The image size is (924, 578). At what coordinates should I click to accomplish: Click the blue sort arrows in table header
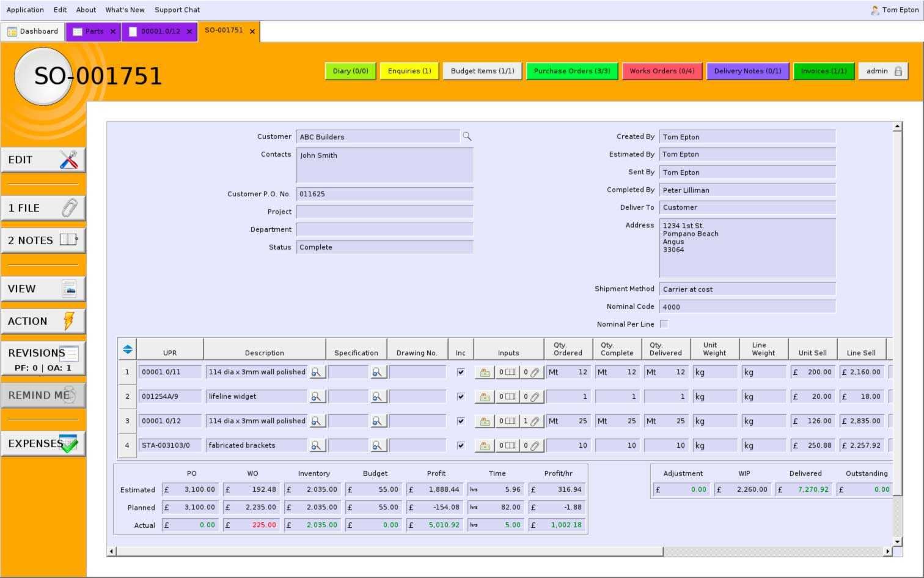pos(127,349)
